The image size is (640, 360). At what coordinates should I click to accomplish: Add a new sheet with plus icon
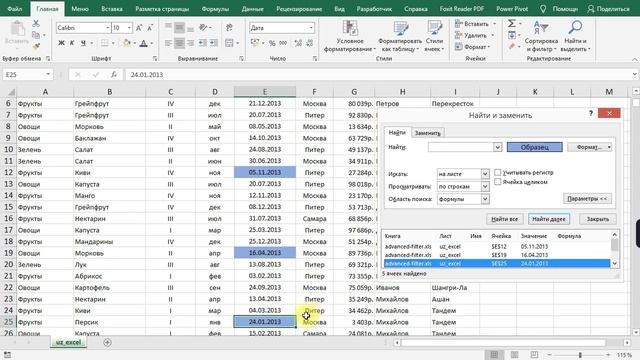point(107,342)
